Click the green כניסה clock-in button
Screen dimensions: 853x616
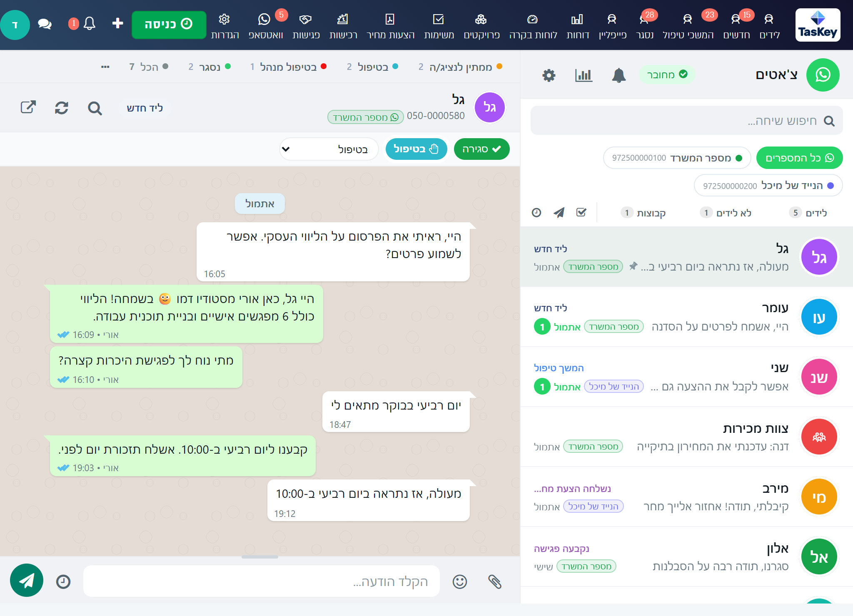tap(169, 25)
